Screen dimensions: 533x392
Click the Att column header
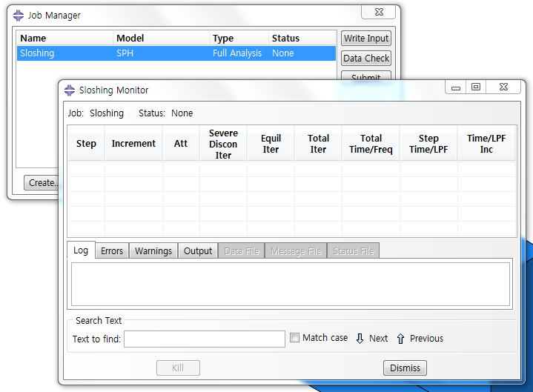[181, 143]
